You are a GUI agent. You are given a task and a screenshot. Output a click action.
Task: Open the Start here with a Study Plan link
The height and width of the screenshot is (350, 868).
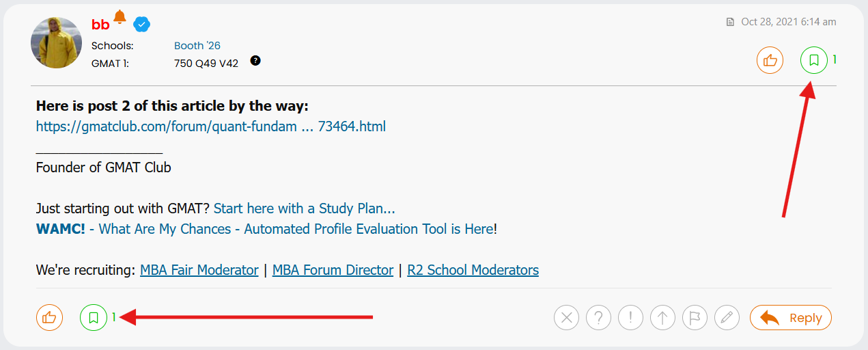pyautogui.click(x=304, y=208)
